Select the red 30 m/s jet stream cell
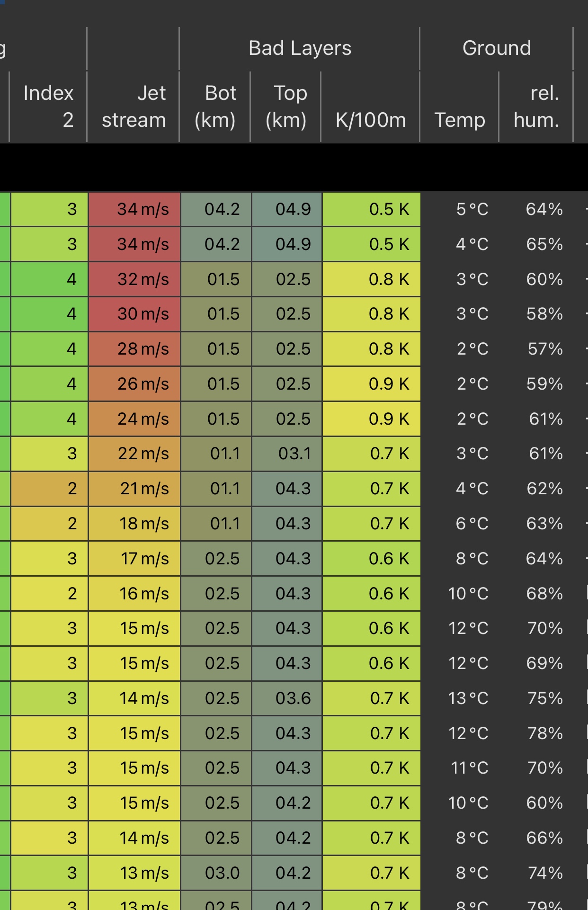This screenshot has height=910, width=588. click(135, 314)
